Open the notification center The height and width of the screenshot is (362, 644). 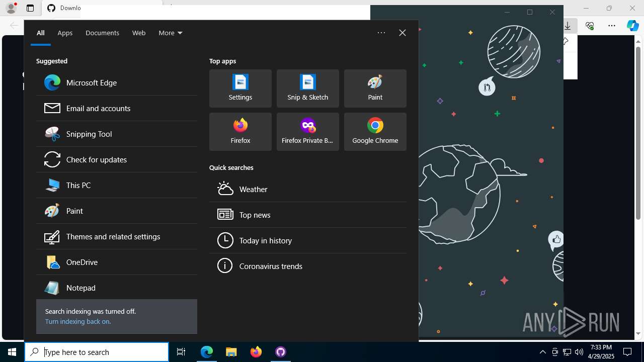click(627, 352)
